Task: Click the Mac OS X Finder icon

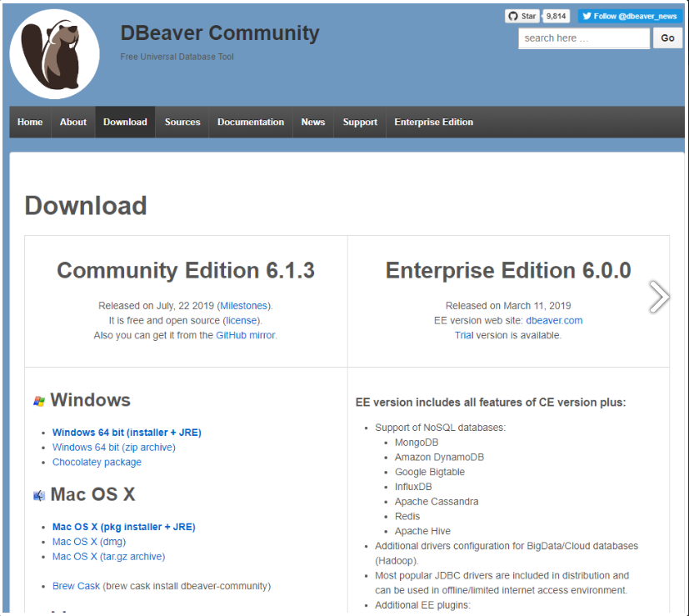Action: (39, 495)
